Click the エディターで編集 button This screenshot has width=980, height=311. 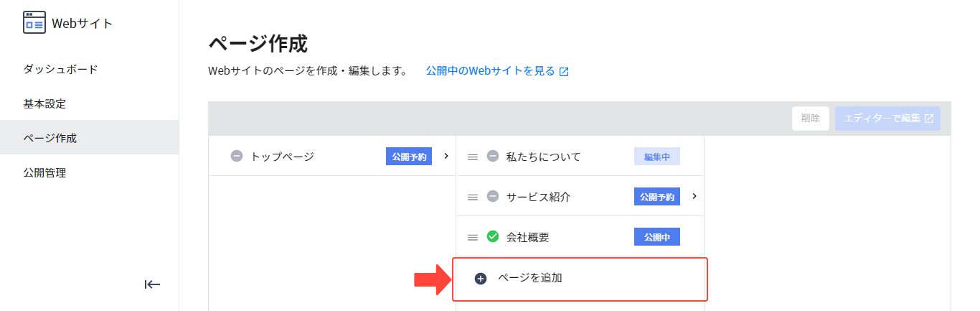[x=887, y=119]
